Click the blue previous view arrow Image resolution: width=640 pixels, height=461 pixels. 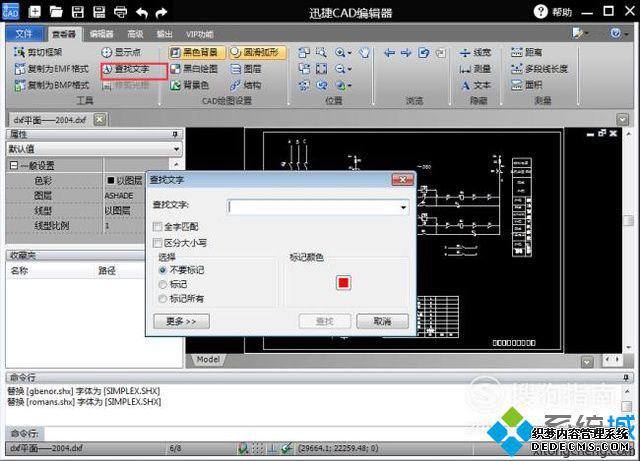point(389,52)
